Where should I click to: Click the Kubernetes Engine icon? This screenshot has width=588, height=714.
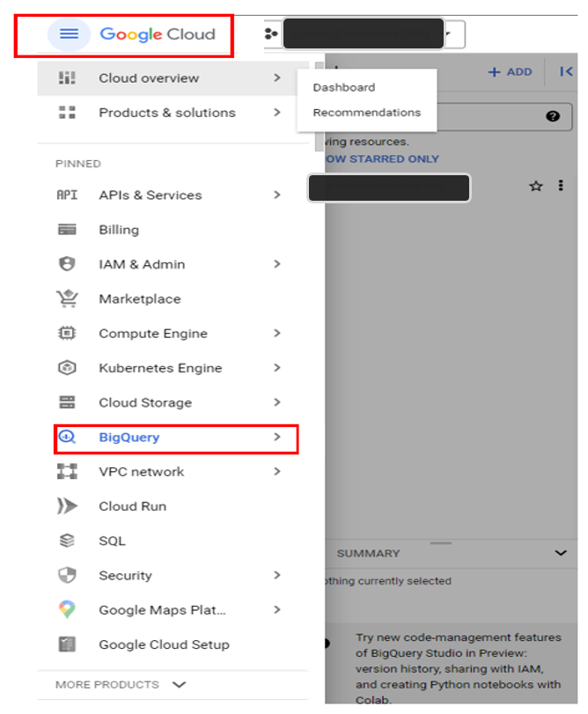tap(67, 368)
